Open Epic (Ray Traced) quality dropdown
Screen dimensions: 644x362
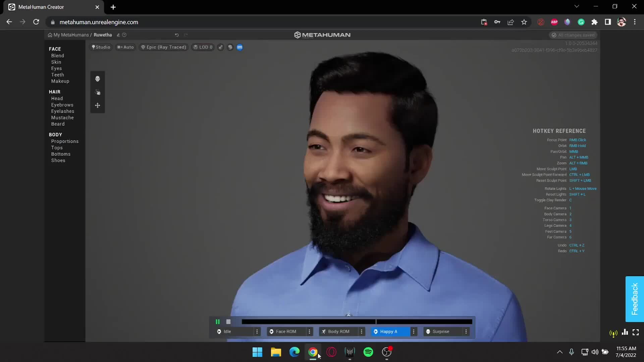(x=164, y=47)
